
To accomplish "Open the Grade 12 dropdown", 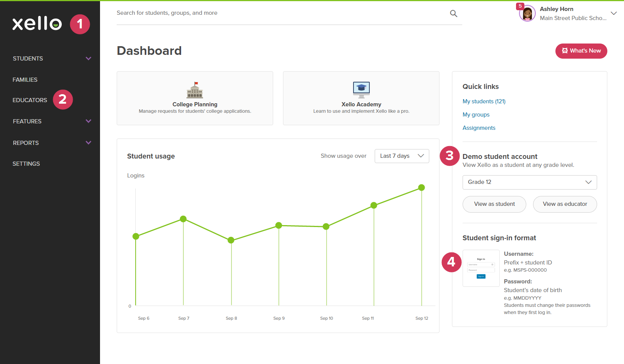I will coord(529,182).
